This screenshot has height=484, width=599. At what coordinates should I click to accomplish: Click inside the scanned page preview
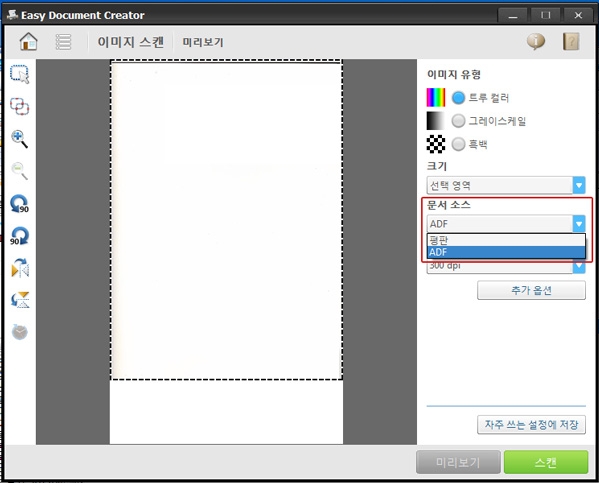coord(226,220)
